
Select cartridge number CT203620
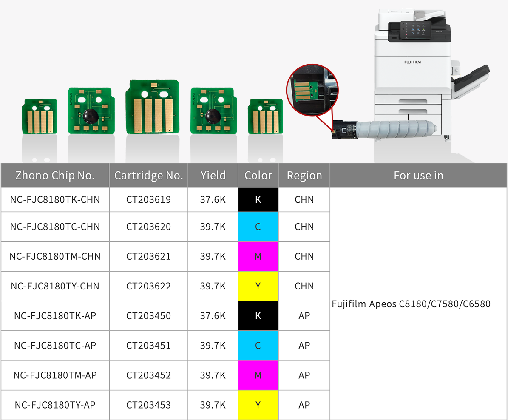tap(149, 227)
